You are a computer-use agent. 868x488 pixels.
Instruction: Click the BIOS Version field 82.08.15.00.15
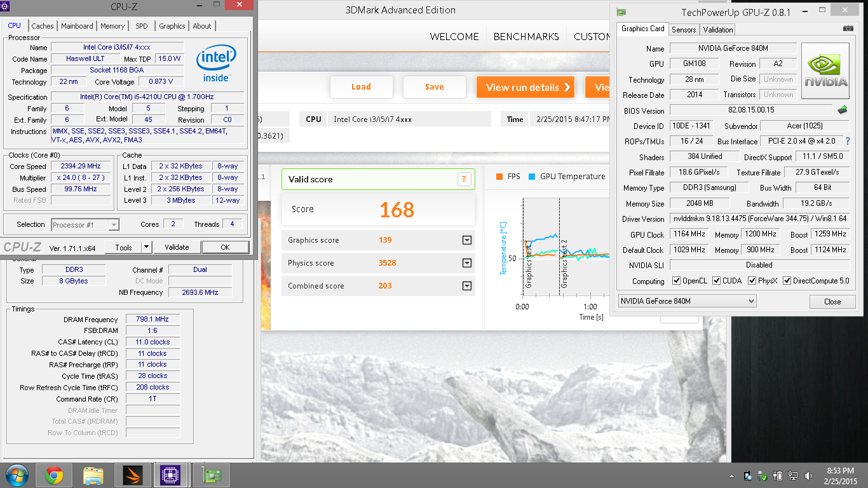click(x=751, y=110)
